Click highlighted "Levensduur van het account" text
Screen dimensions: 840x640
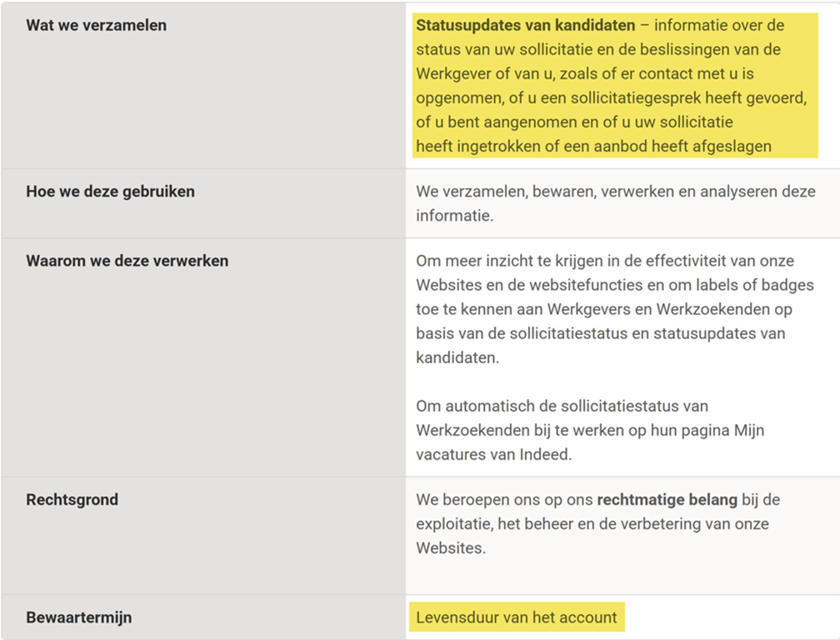click(517, 617)
